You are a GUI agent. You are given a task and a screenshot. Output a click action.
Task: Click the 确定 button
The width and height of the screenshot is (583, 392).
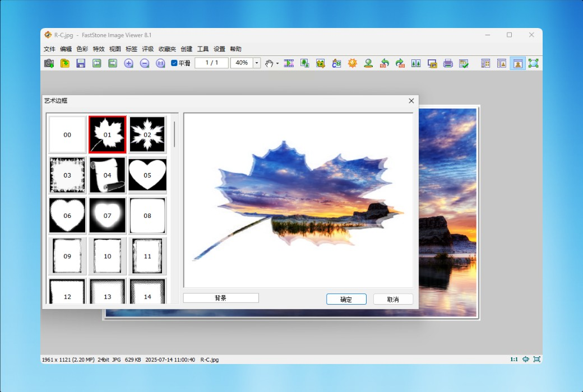346,299
